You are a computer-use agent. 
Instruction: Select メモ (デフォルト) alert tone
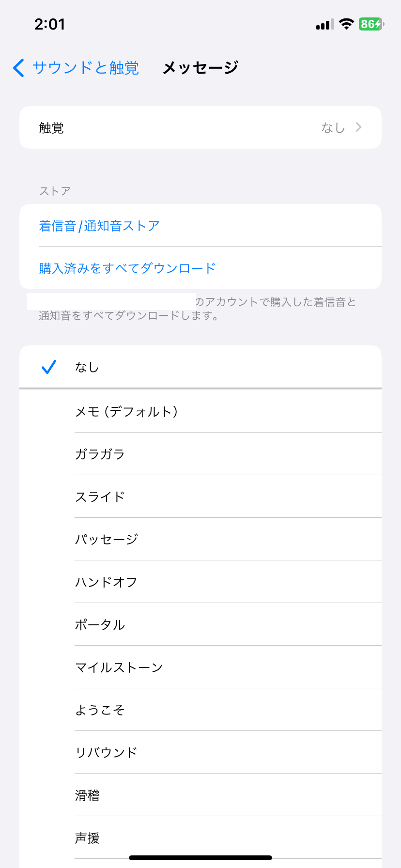[127, 412]
